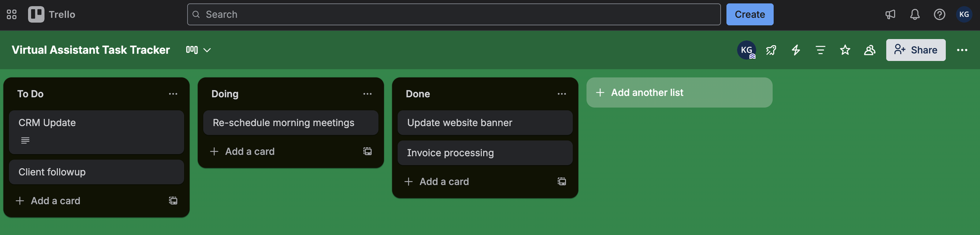
Task: Open the Doing list actions menu
Action: point(367,94)
